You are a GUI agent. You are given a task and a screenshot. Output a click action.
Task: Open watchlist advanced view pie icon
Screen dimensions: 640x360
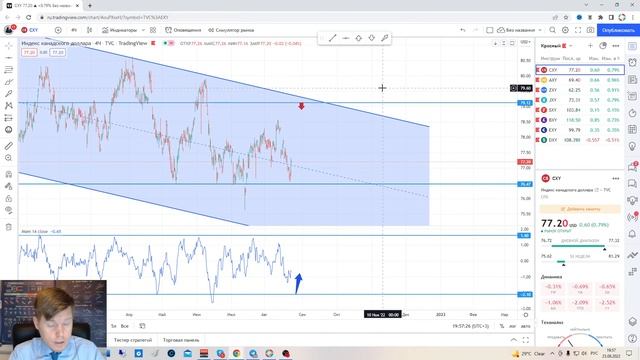coord(603,46)
